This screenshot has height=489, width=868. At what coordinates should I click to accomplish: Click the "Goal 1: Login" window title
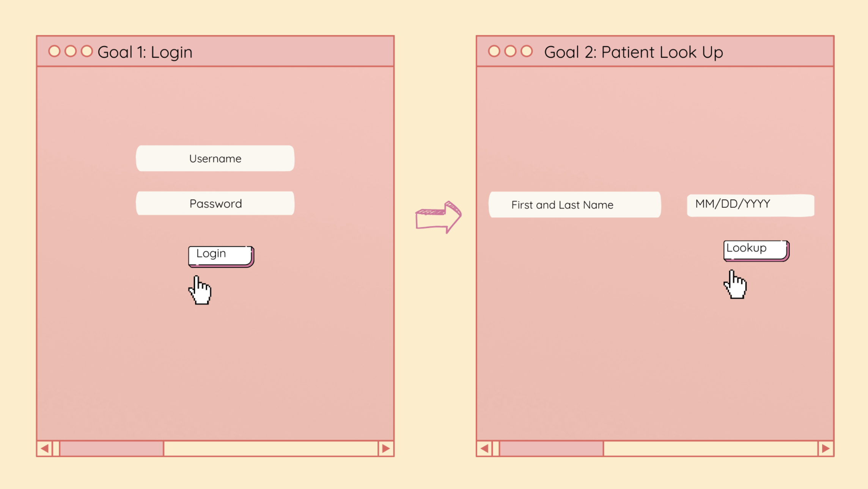[145, 52]
